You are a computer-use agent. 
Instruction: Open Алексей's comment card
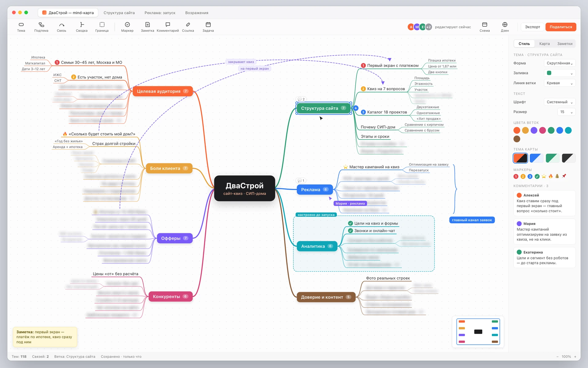point(544,203)
